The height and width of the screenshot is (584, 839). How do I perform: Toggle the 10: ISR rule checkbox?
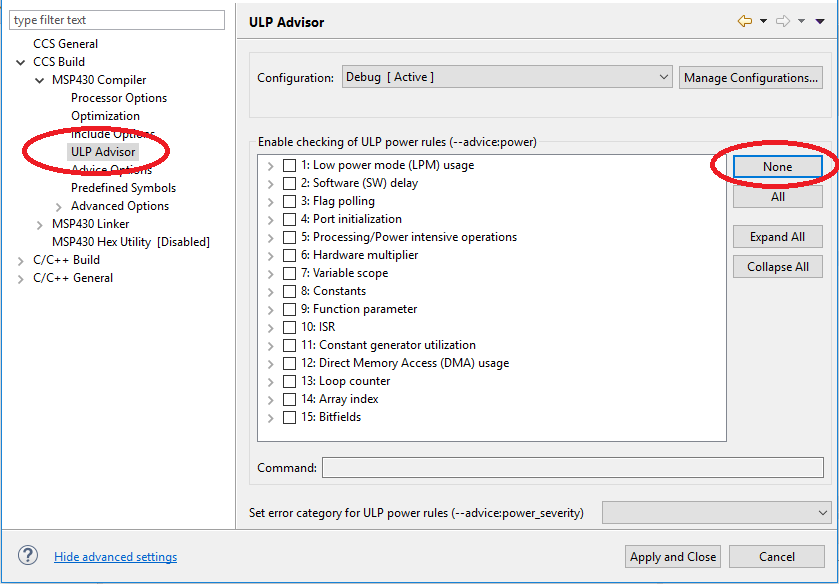[x=289, y=327]
